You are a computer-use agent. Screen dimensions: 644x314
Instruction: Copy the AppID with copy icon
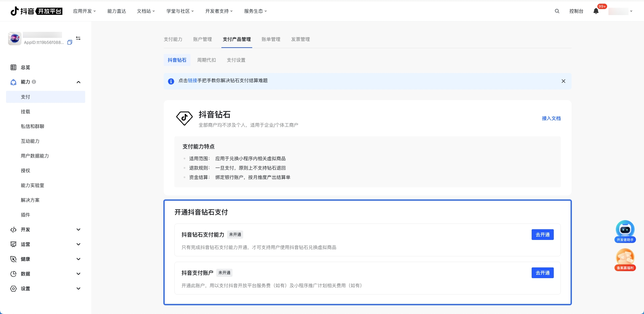[70, 42]
